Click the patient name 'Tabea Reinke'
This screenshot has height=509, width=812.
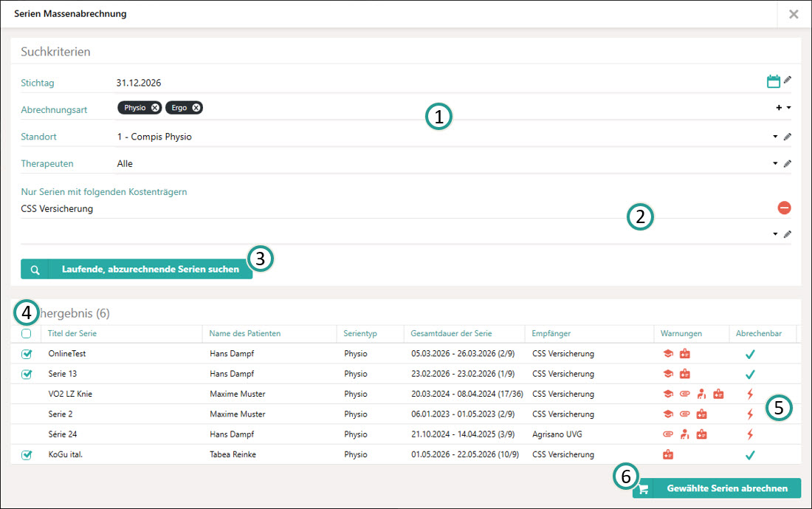click(233, 454)
